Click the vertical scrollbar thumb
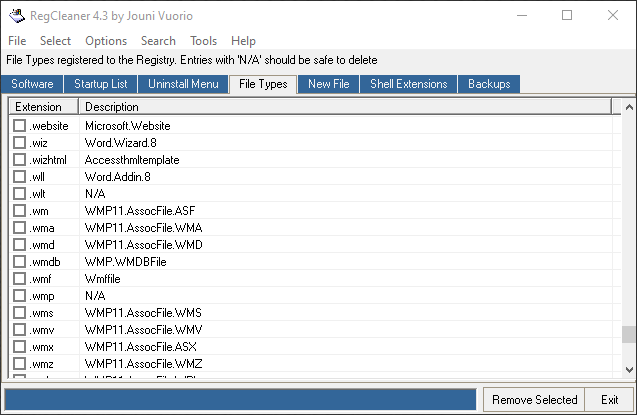Viewport: 637px width, 415px height. pos(629,335)
